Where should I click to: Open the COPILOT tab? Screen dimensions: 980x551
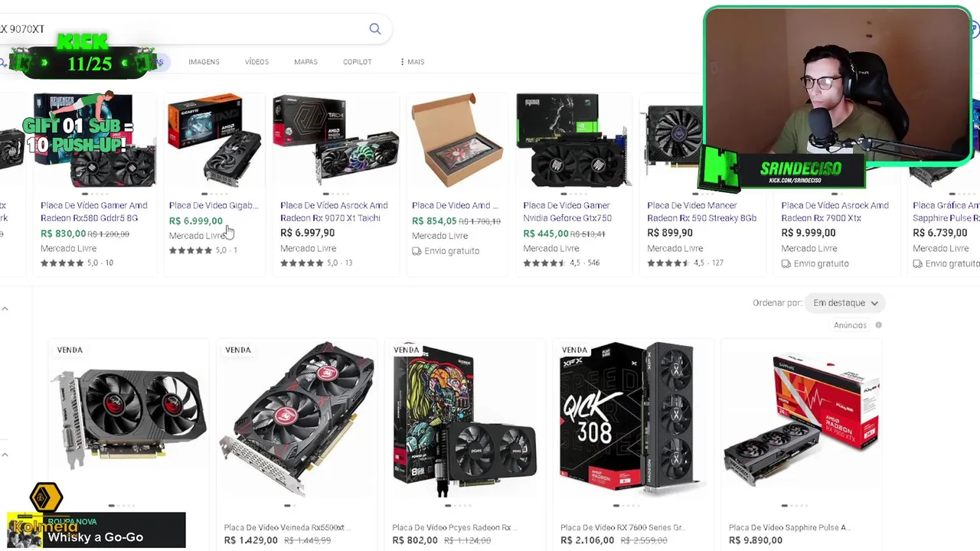coord(357,62)
